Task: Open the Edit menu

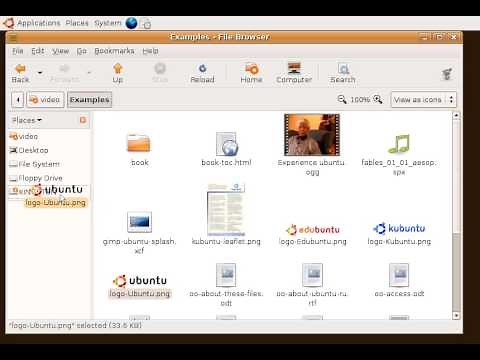Action: pyautogui.click(x=38, y=51)
